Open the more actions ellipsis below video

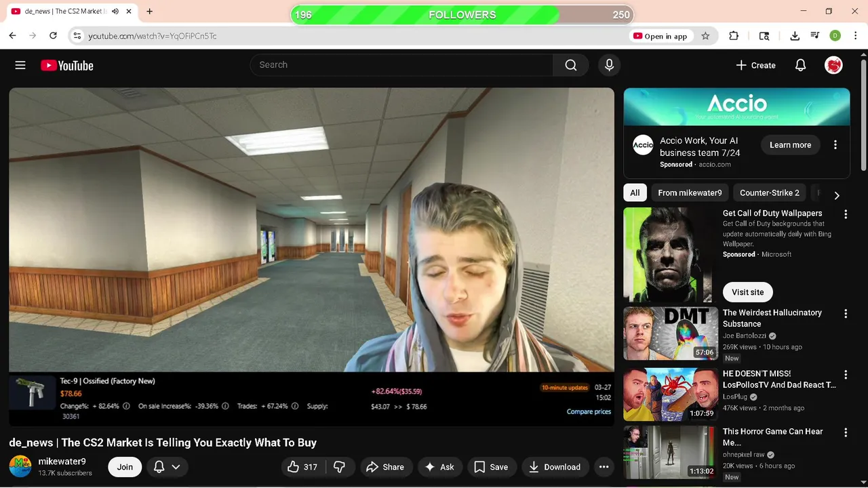tap(604, 467)
